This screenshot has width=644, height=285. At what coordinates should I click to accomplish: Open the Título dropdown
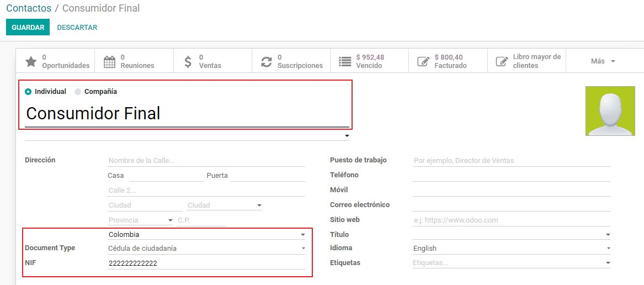click(511, 235)
